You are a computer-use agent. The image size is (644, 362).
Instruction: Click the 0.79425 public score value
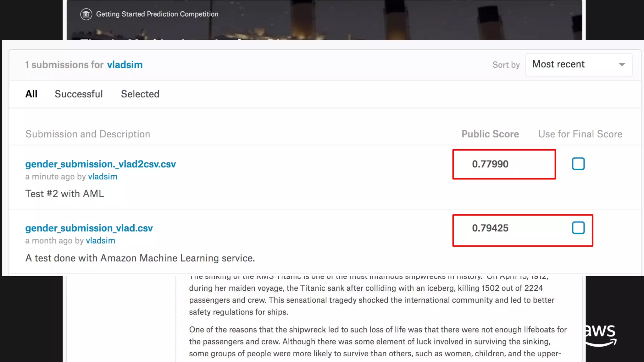pos(490,228)
